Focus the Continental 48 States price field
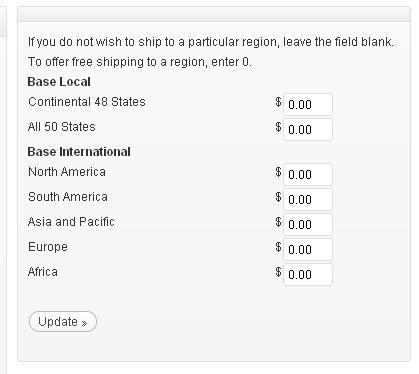419x374 pixels. 308,105
